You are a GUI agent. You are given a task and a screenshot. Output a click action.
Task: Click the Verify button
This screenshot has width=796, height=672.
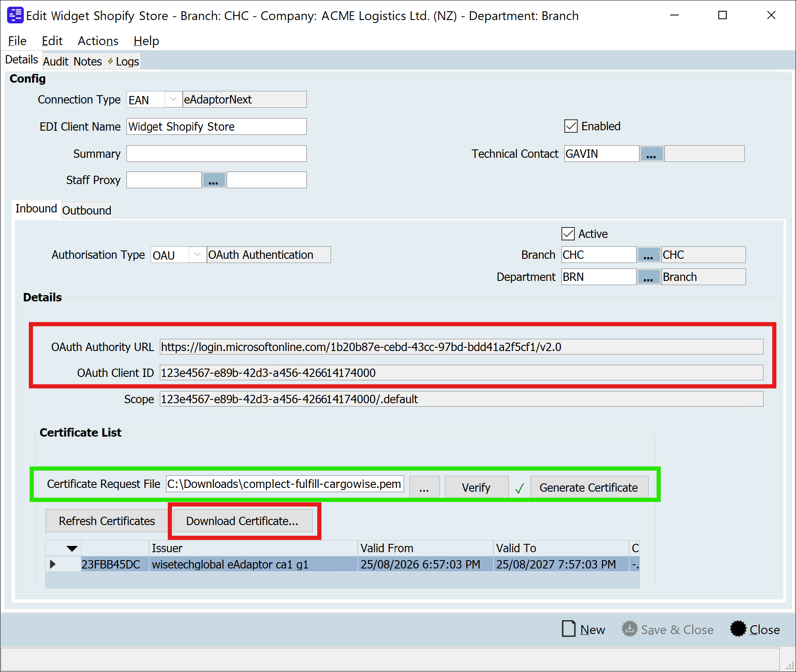(x=476, y=487)
